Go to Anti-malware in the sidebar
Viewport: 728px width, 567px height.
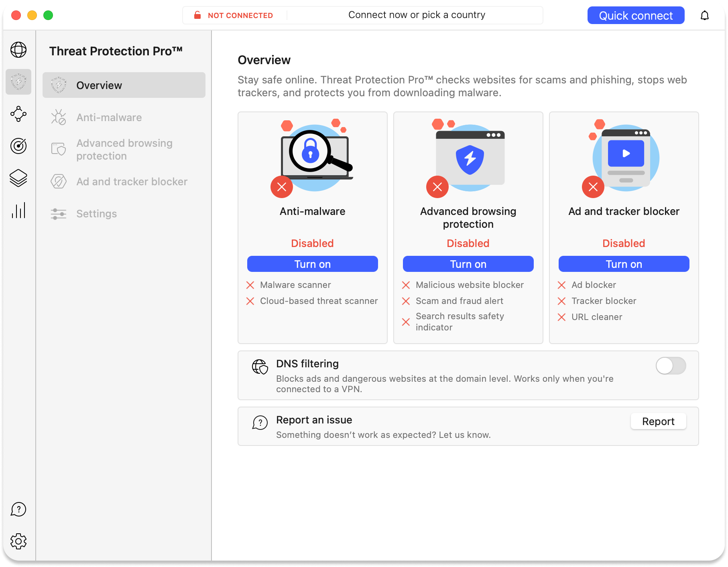click(x=109, y=117)
